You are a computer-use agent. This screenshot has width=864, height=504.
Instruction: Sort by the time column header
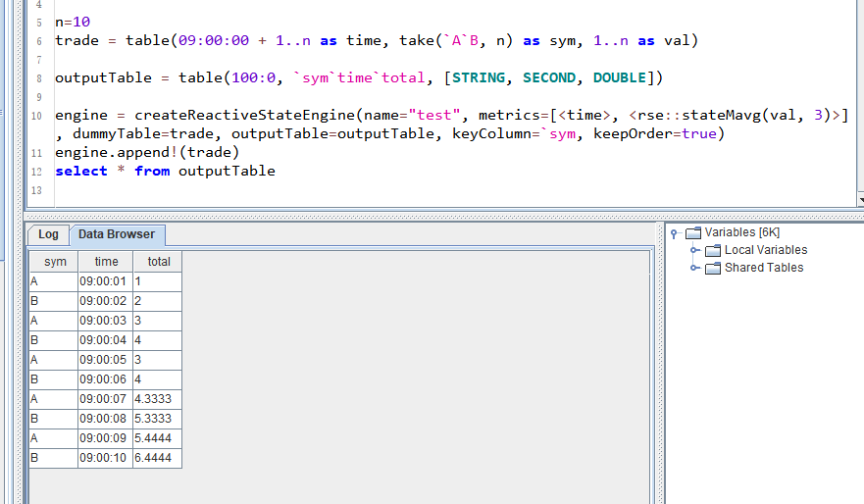106,262
